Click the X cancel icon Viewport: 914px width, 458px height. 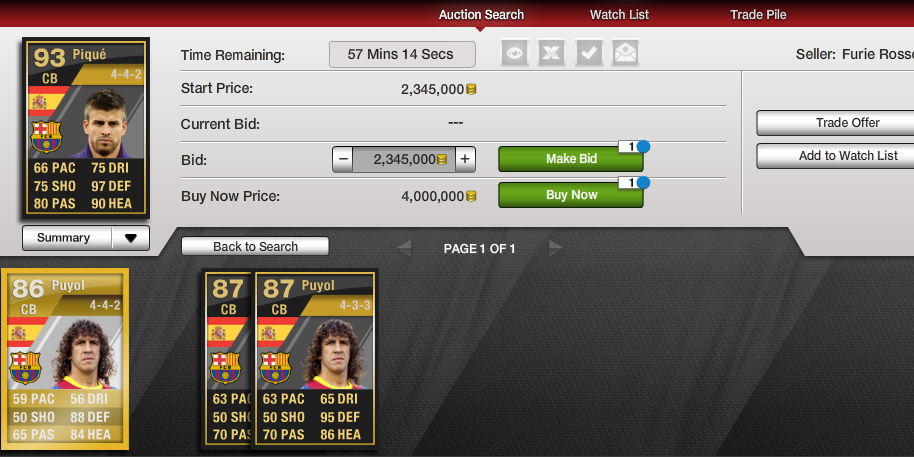coord(551,54)
